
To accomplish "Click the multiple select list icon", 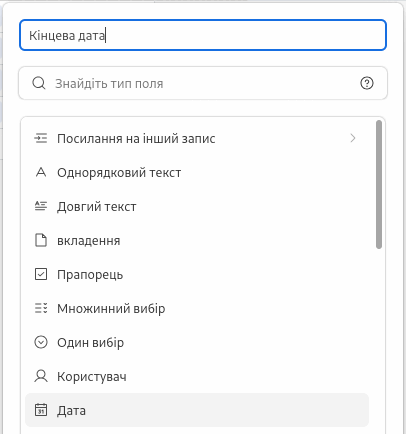I will tap(41, 308).
